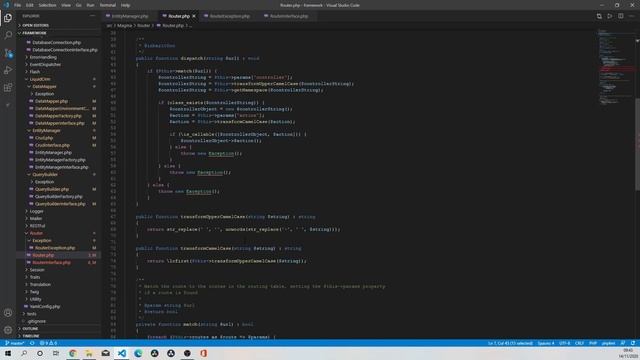Click the master git branch in status bar

[x=15, y=343]
